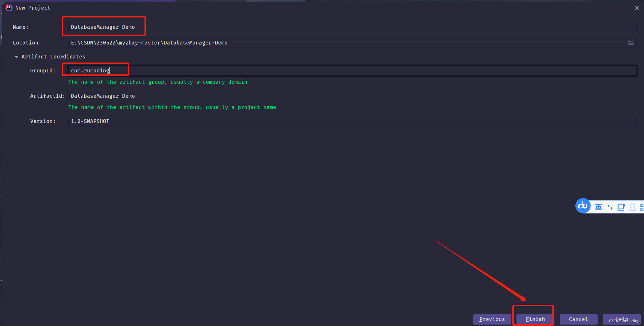Click the GroupId input field

352,71
